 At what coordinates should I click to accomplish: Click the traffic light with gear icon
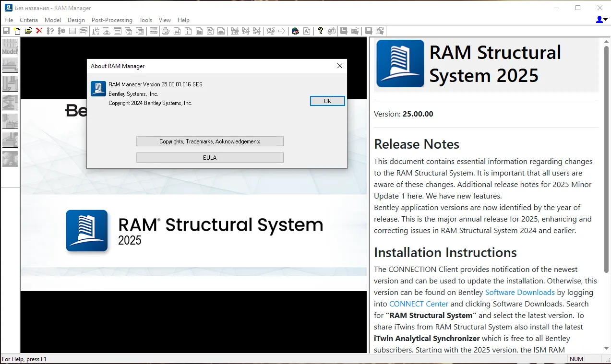[x=61, y=31]
